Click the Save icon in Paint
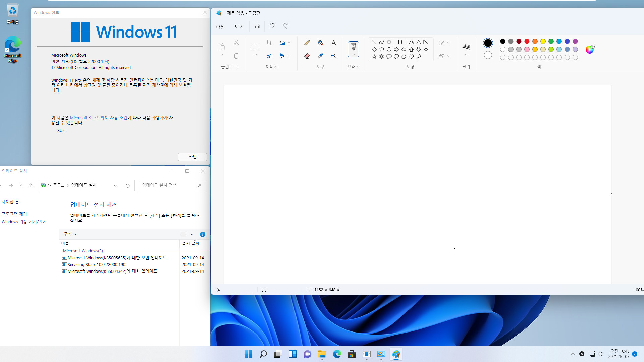Screen dimensions: 644x362 (x=257, y=26)
